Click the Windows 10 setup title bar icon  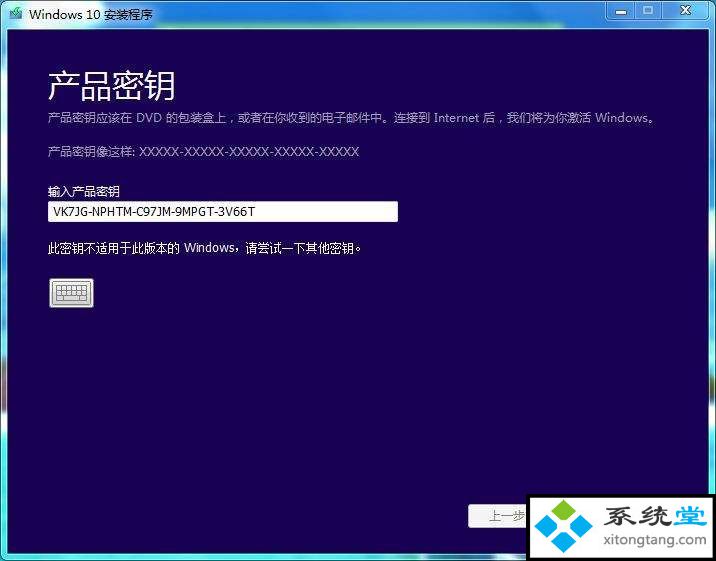[16, 13]
